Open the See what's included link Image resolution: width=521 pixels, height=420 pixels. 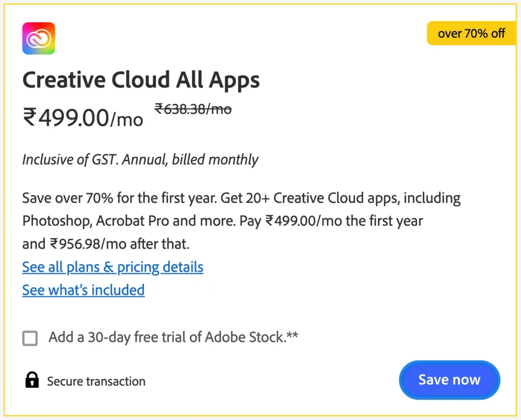[x=83, y=290]
